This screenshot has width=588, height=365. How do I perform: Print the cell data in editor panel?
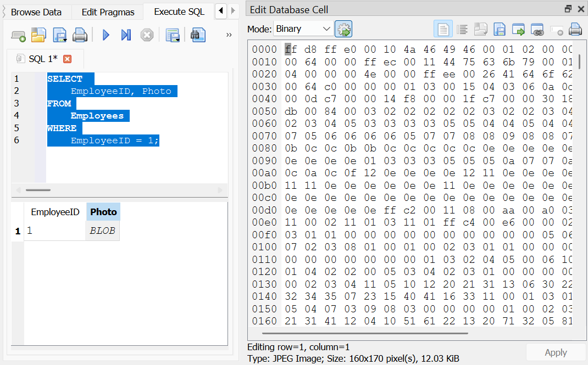point(575,29)
